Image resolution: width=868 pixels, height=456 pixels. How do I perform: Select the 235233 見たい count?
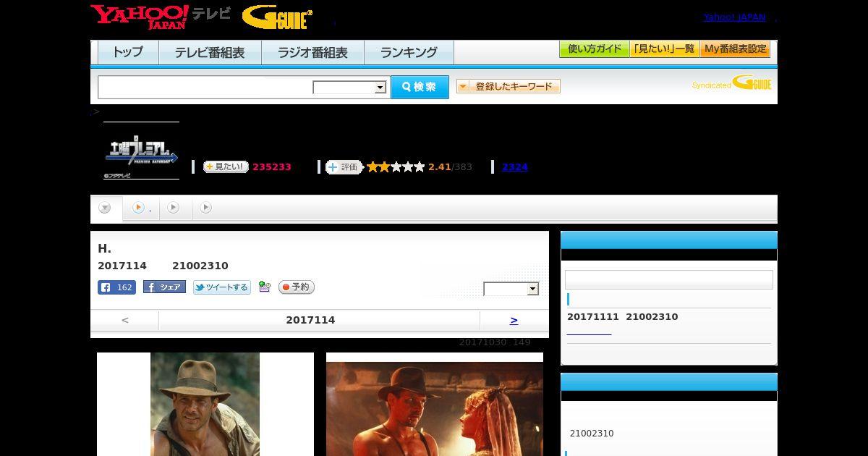coord(272,167)
